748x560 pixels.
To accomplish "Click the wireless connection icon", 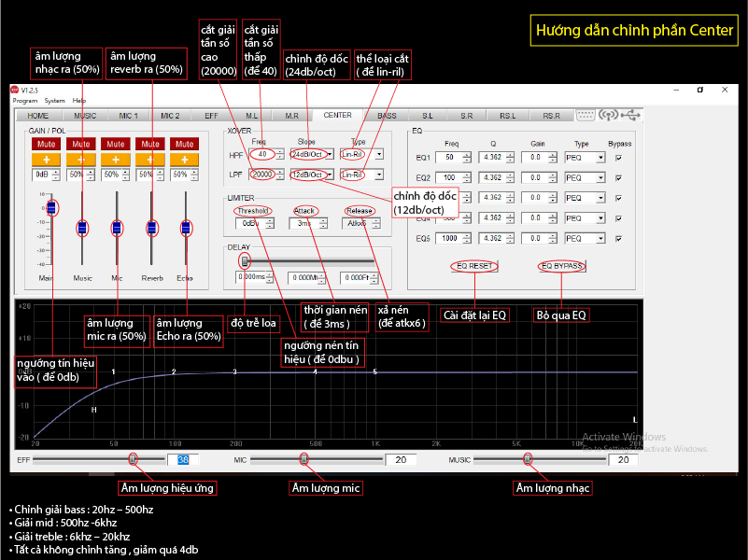I will pyautogui.click(x=608, y=115).
